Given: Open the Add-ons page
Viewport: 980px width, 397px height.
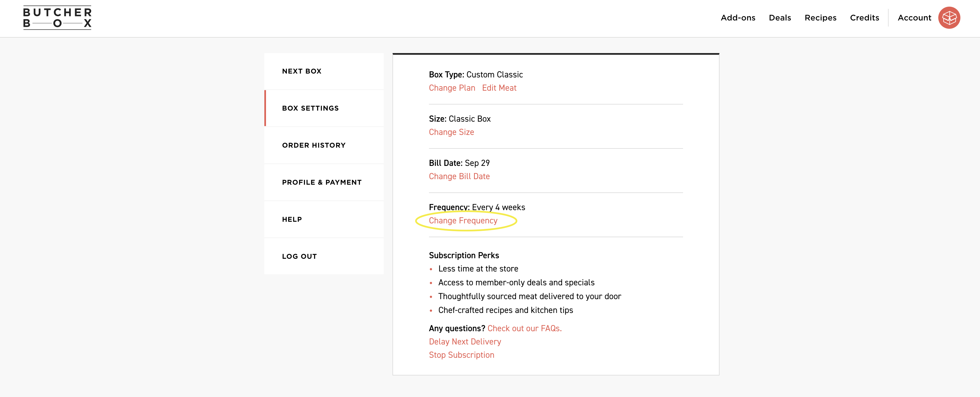Looking at the screenshot, I should [x=738, y=18].
